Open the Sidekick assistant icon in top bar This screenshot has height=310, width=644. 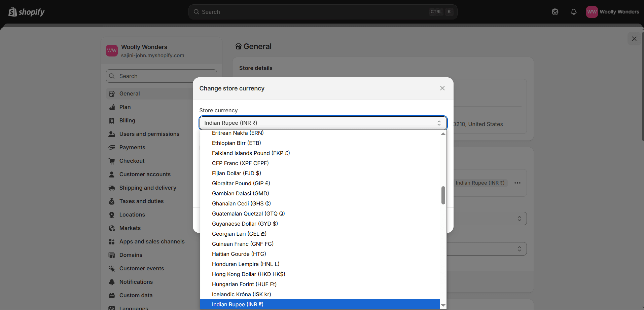[x=555, y=12]
